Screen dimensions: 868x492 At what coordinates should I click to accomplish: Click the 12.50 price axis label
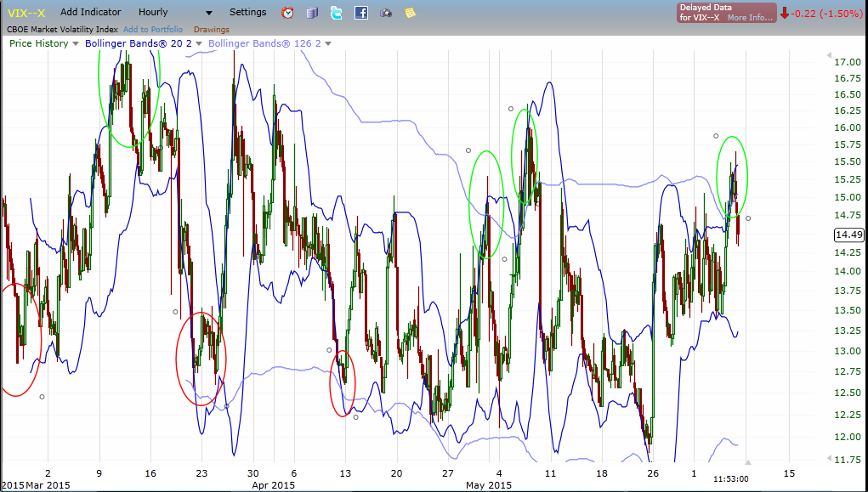coord(847,393)
